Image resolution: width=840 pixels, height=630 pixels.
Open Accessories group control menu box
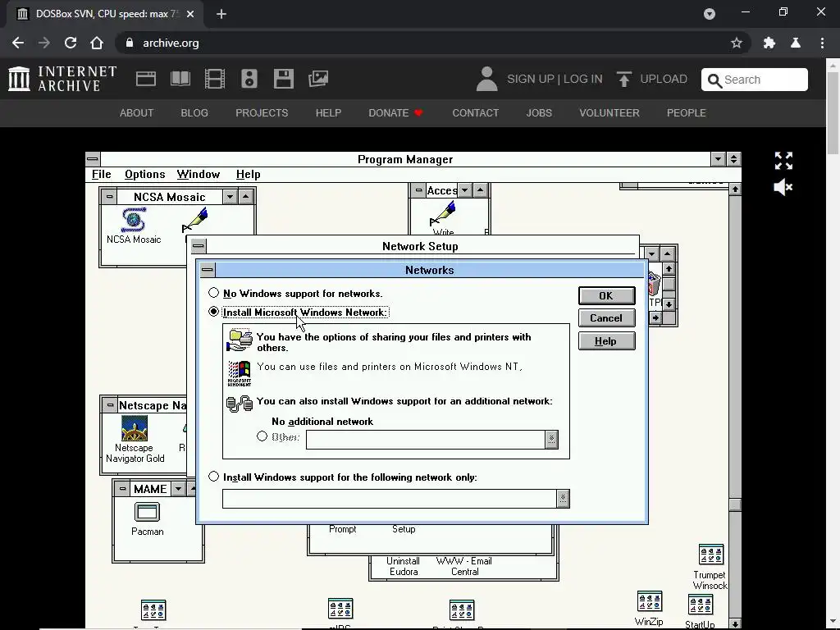[x=418, y=190]
